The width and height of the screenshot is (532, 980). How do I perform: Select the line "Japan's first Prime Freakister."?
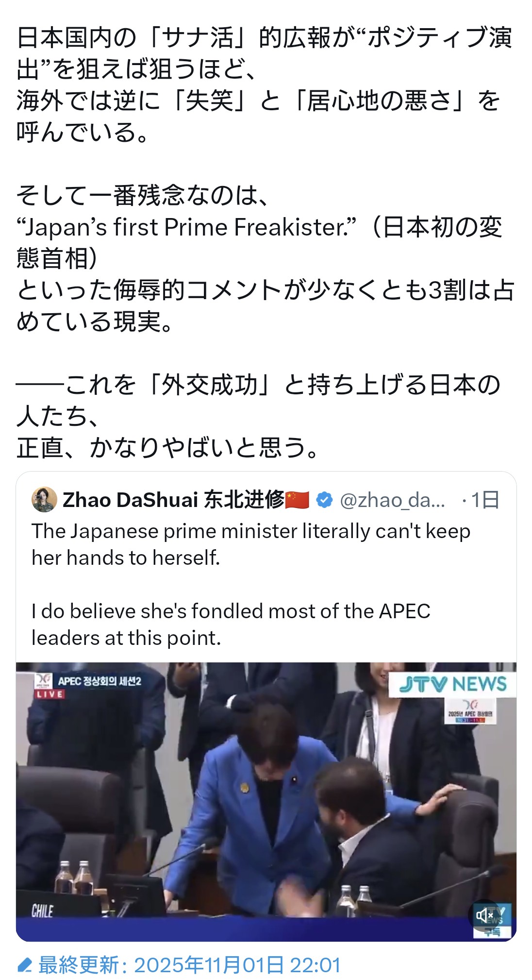[x=186, y=227]
